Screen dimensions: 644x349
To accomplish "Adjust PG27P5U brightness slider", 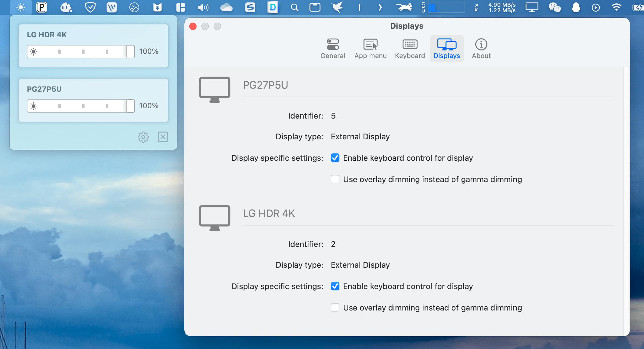I will click(81, 106).
